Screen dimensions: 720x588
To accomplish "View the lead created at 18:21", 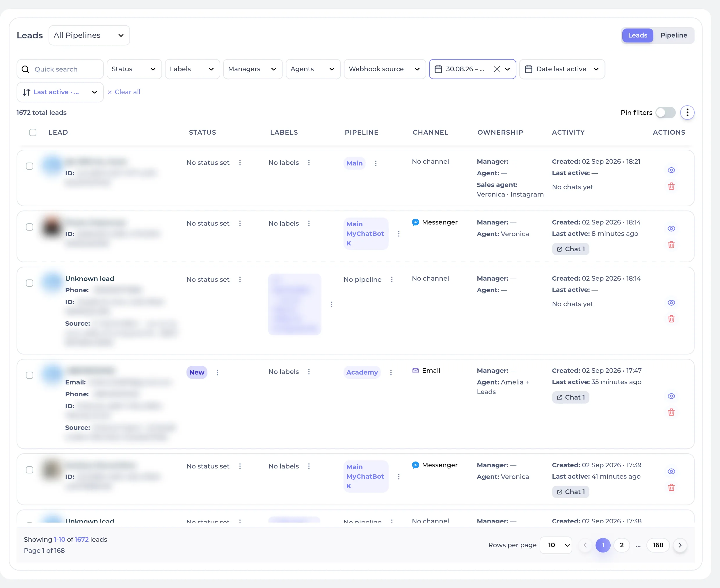I will [x=671, y=170].
